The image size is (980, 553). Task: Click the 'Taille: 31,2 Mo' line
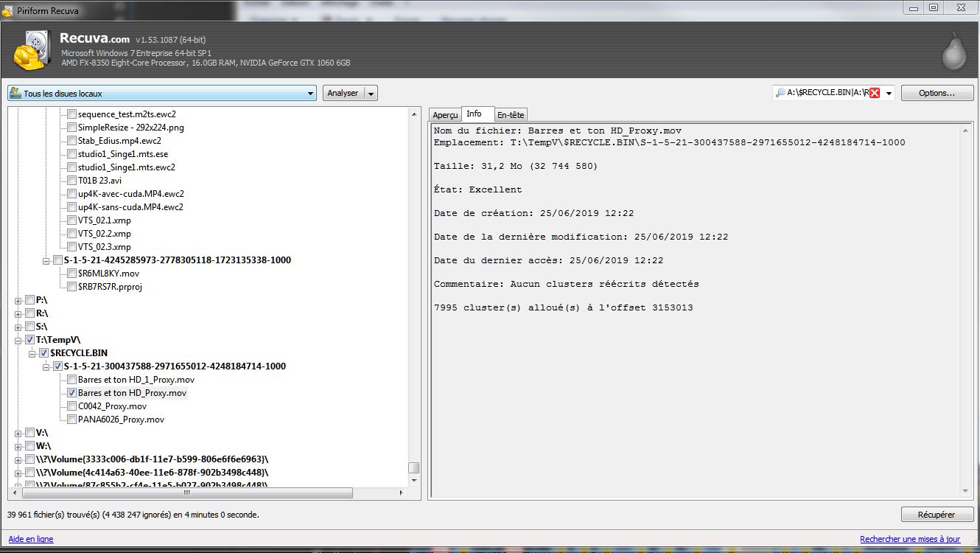pos(516,166)
